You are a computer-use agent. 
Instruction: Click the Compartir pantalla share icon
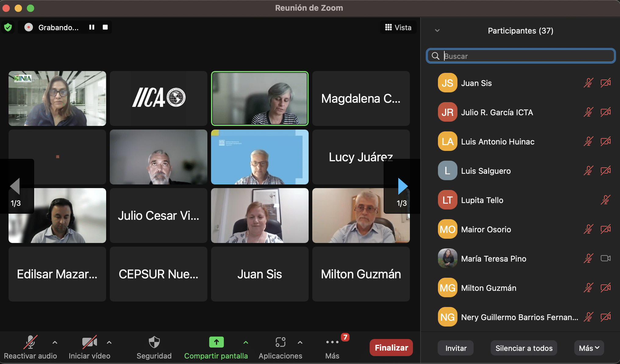tap(216, 342)
